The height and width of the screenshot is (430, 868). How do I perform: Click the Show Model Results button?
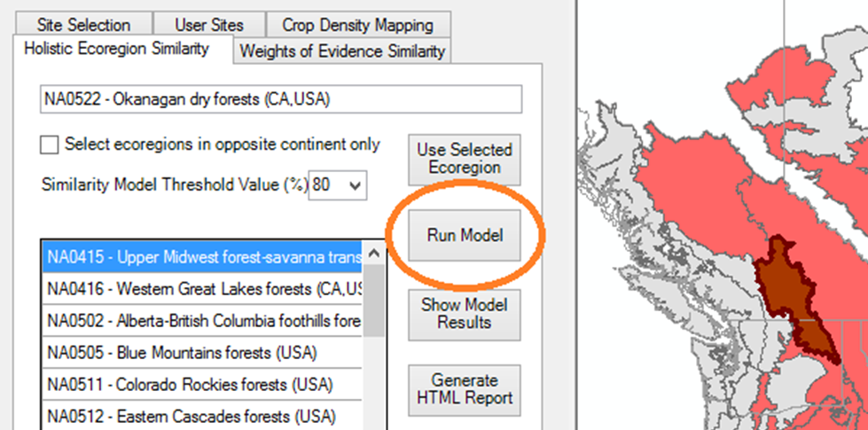tap(465, 314)
